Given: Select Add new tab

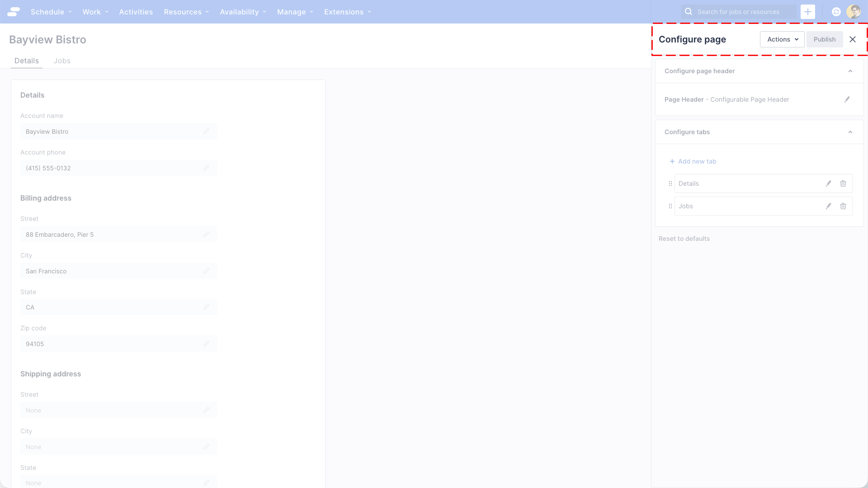Looking at the screenshot, I should (693, 161).
